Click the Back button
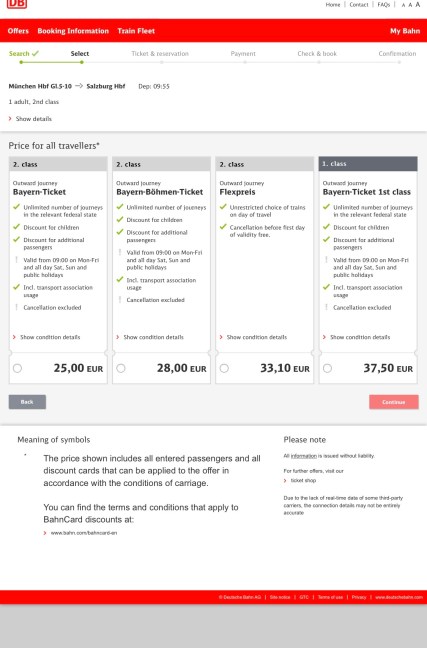 pyautogui.click(x=27, y=402)
